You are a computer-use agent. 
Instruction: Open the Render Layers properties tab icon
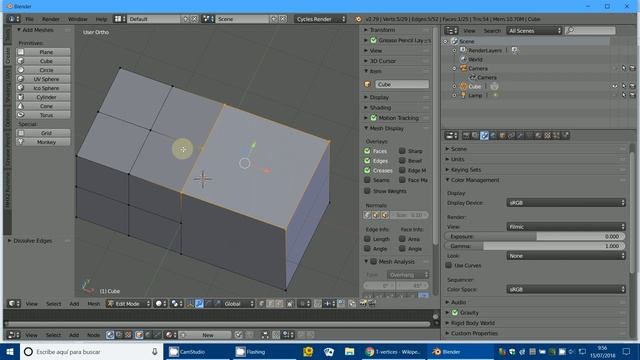point(475,136)
